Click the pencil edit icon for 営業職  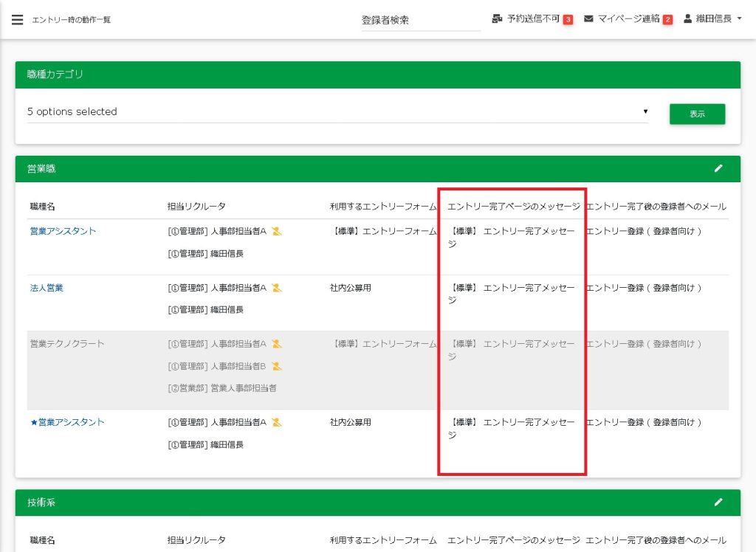point(718,168)
